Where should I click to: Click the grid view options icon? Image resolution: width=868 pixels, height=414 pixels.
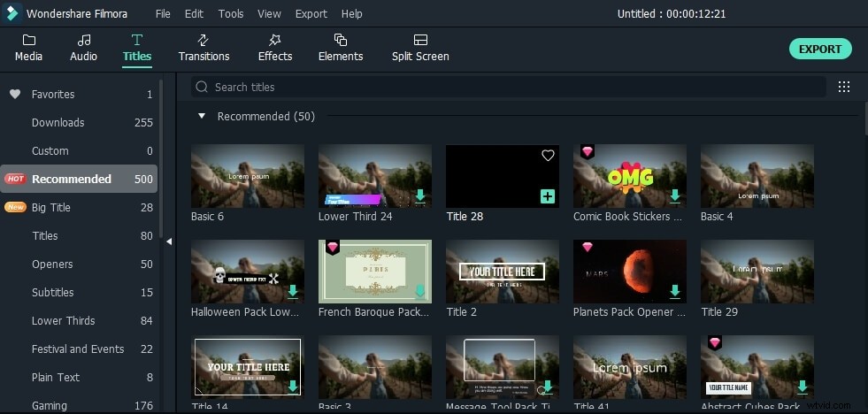pyautogui.click(x=843, y=87)
